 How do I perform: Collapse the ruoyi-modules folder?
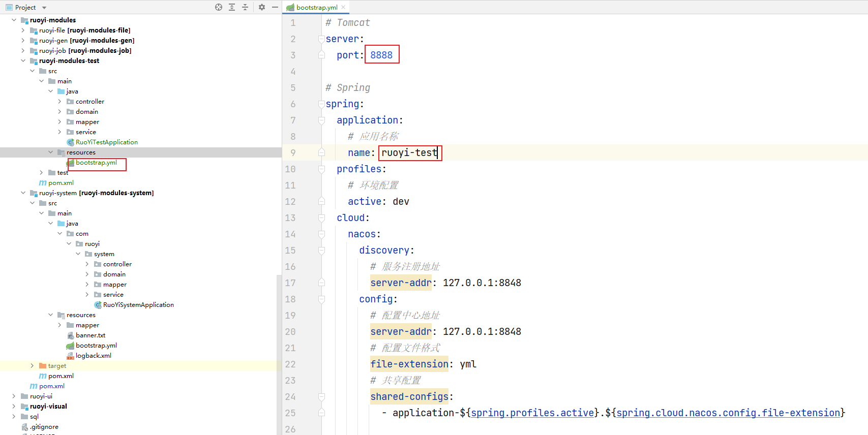click(x=14, y=20)
